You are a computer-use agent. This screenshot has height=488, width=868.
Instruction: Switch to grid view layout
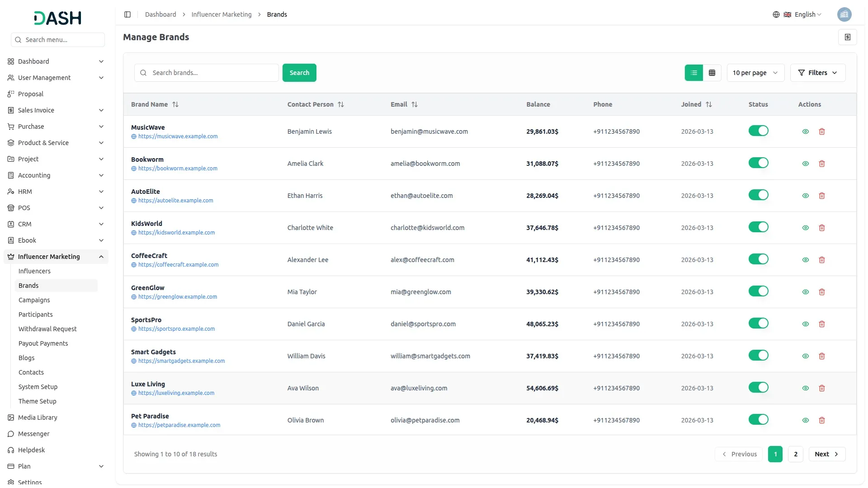tap(712, 73)
